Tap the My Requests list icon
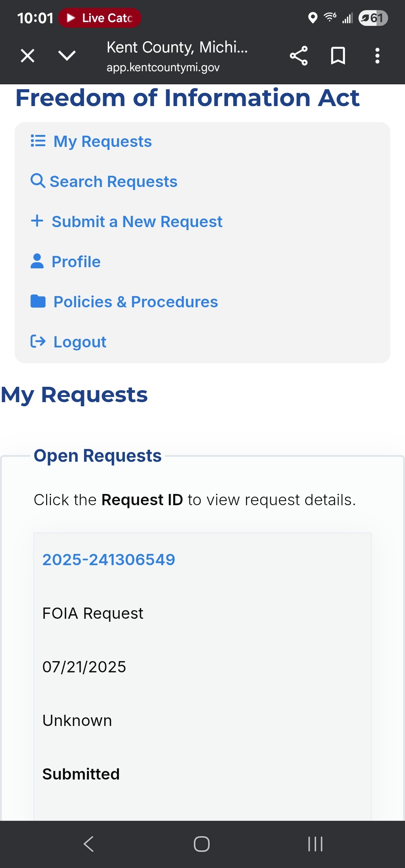 [38, 141]
